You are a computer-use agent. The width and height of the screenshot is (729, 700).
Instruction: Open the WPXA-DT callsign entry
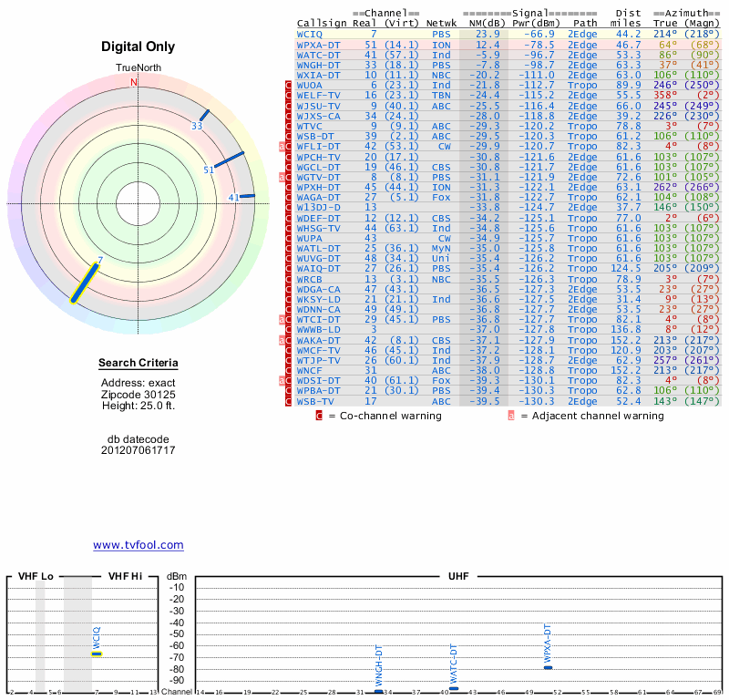[x=318, y=45]
